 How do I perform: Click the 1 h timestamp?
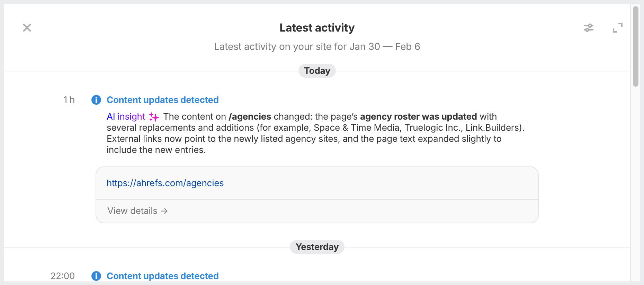[x=69, y=100]
